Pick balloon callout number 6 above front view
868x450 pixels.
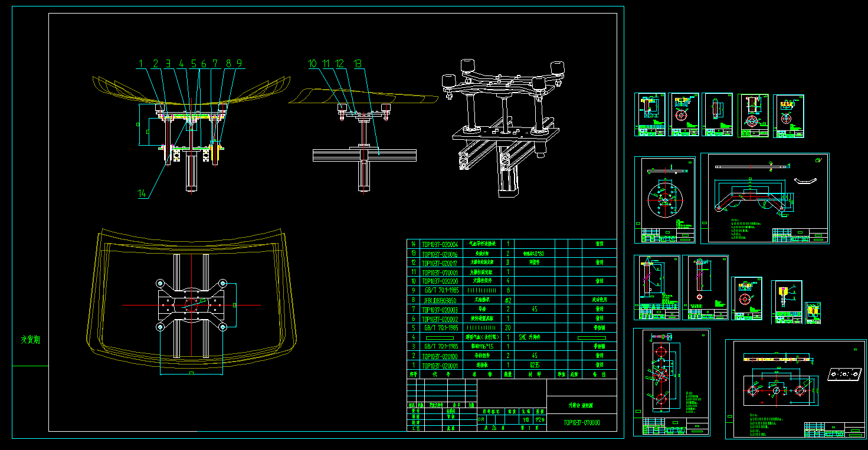pos(204,64)
